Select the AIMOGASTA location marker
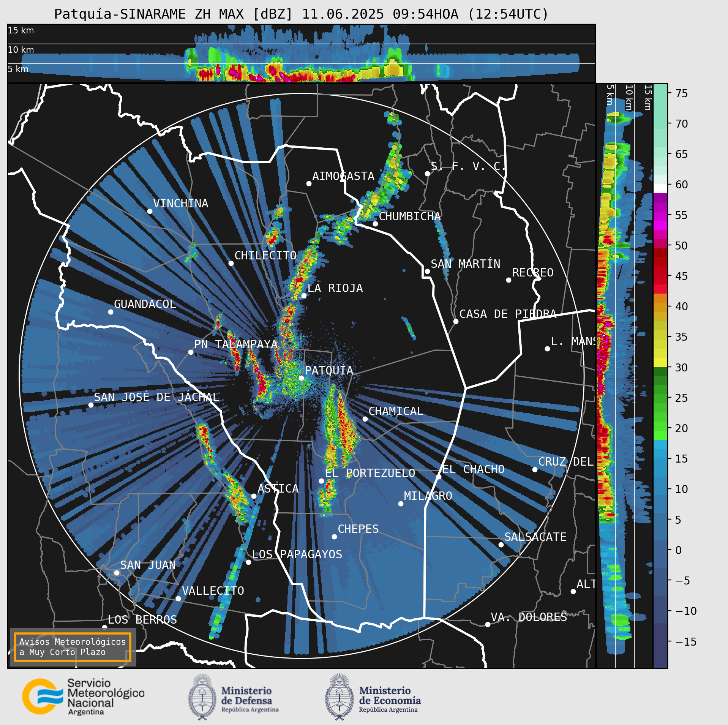The width and height of the screenshot is (728, 725). click(x=309, y=183)
